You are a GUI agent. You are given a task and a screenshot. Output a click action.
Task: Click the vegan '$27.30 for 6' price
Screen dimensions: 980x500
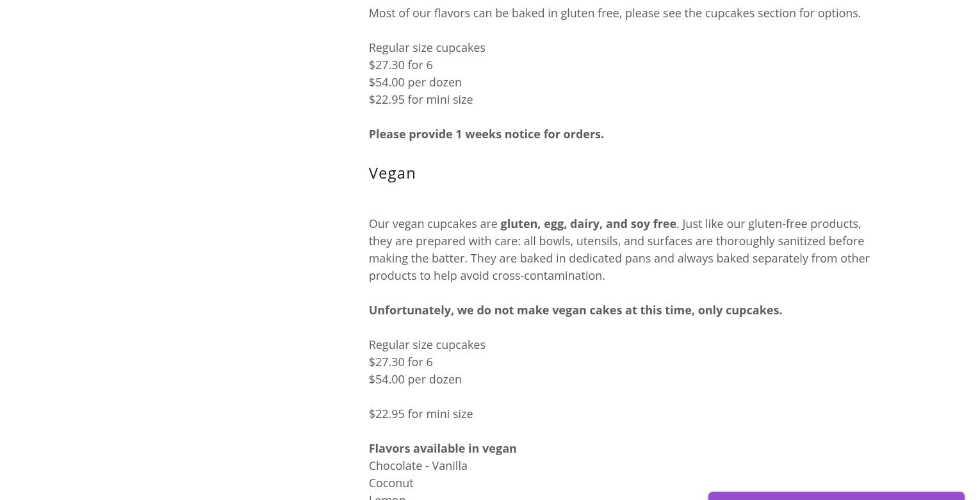tap(400, 362)
